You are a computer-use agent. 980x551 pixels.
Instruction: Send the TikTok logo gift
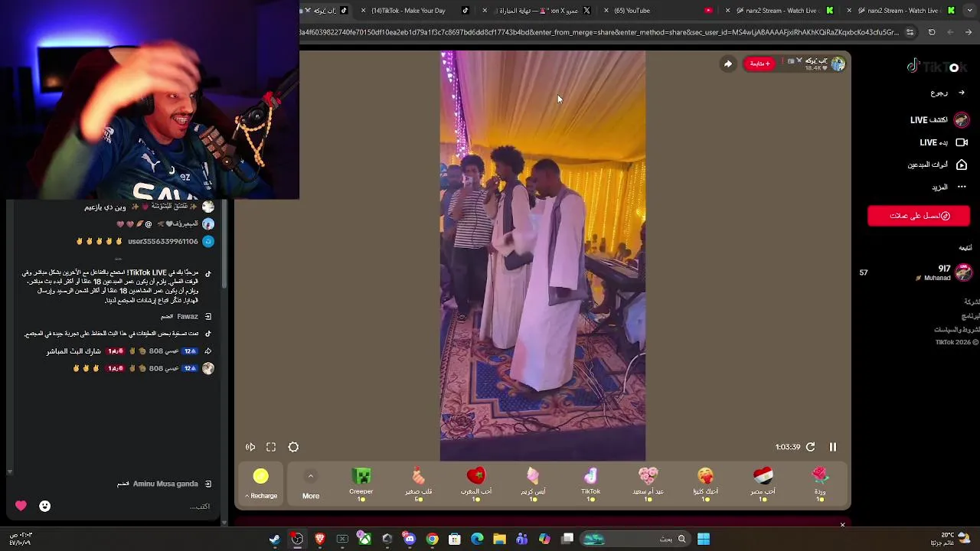point(590,485)
